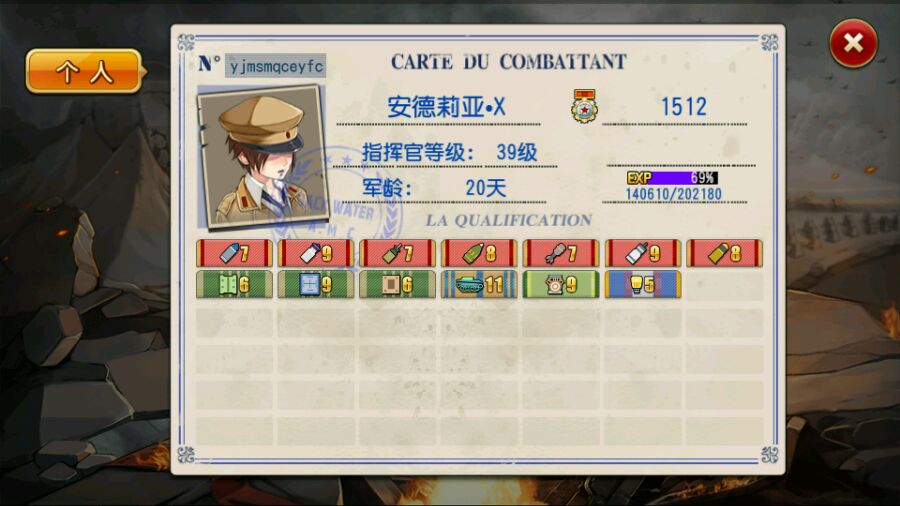Select the second red shell badge level 9
The height and width of the screenshot is (506, 900).
(316, 253)
